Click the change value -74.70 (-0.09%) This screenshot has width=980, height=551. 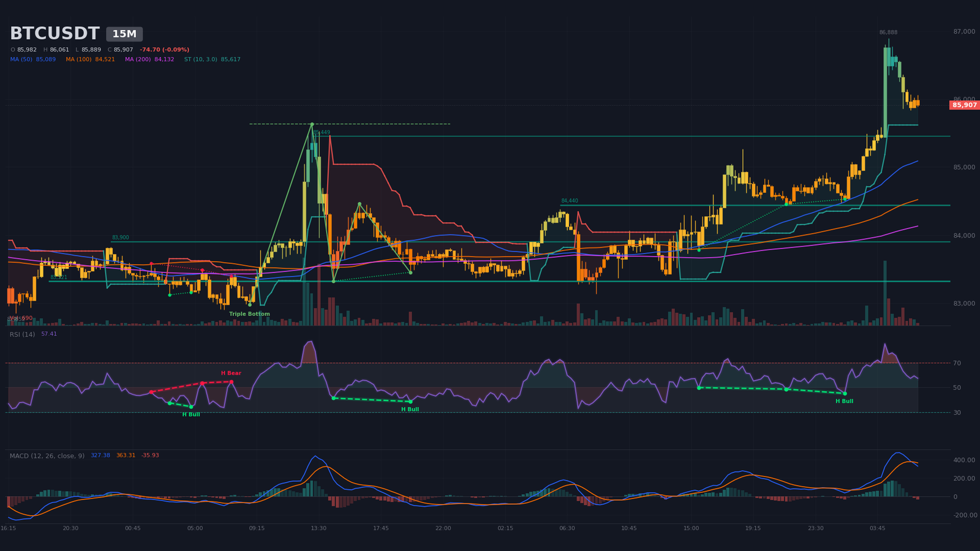(164, 50)
